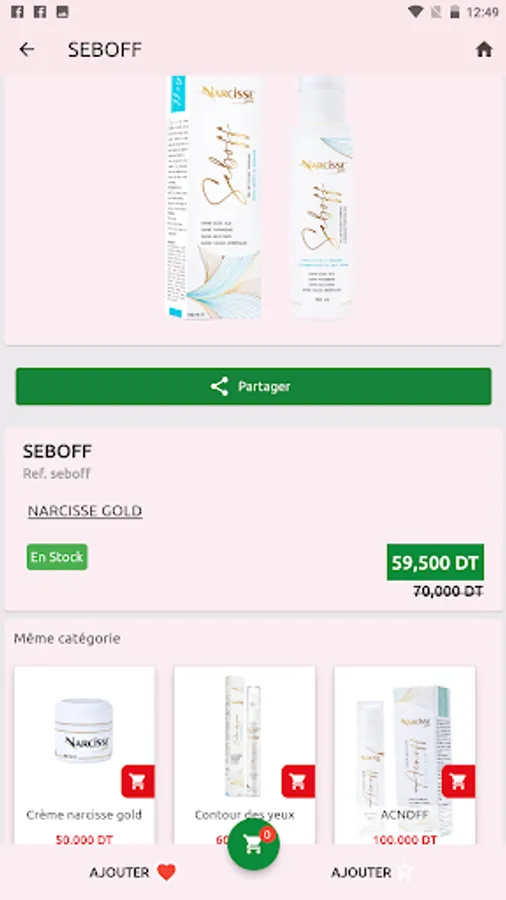Add Crème narcisse gold to cart
Image resolution: width=506 pixels, height=900 pixels.
[138, 781]
